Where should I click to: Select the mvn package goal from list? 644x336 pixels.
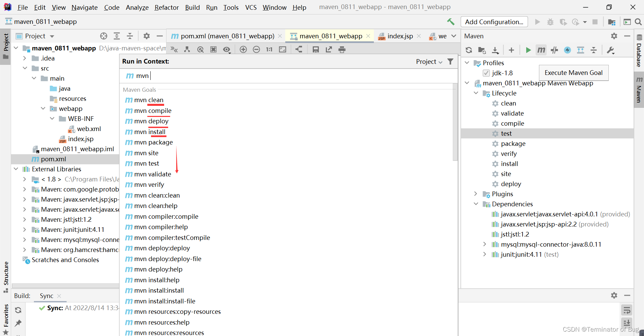153,142
